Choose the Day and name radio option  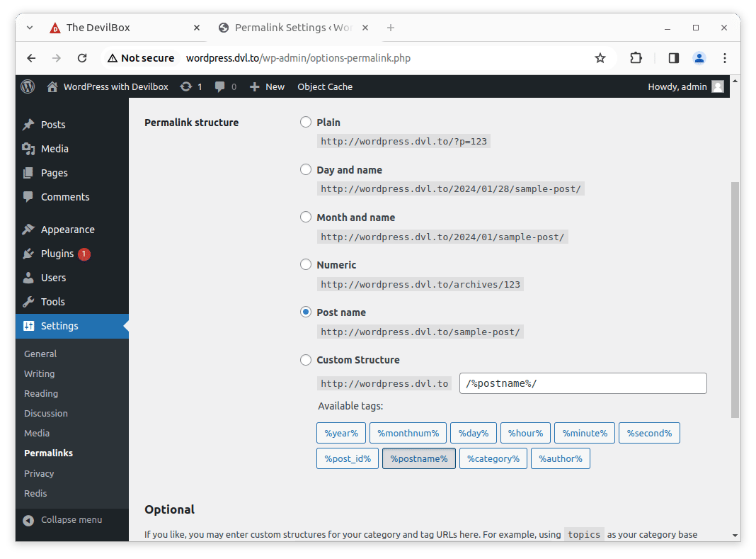pos(306,169)
